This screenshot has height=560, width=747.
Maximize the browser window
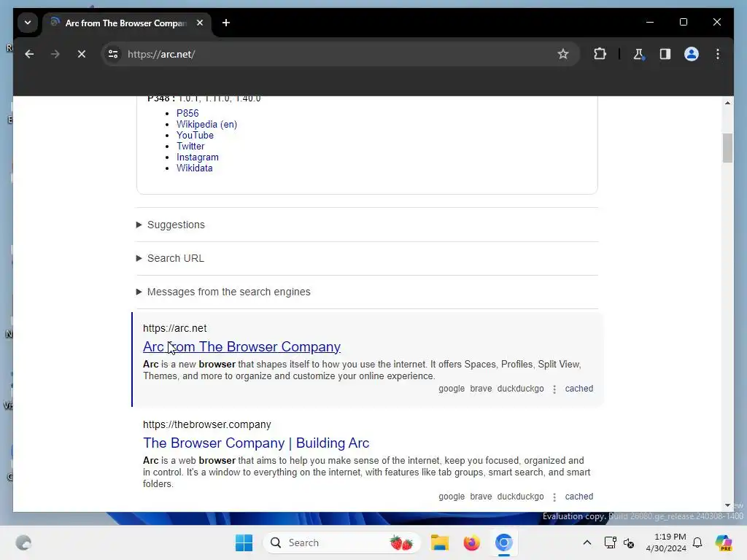click(683, 22)
